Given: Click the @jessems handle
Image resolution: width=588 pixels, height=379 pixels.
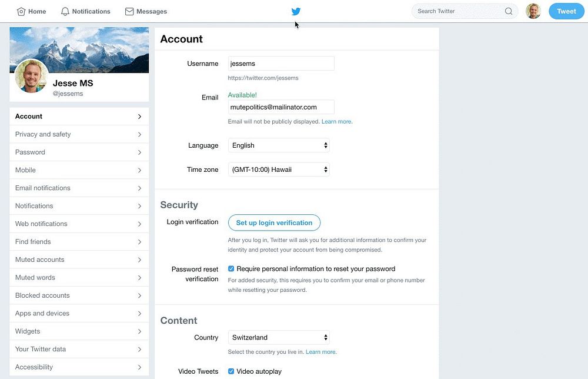Looking at the screenshot, I should pyautogui.click(x=68, y=94).
